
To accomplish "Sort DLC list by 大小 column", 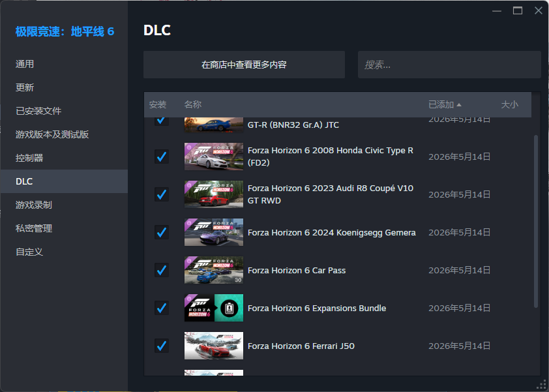I will point(510,104).
